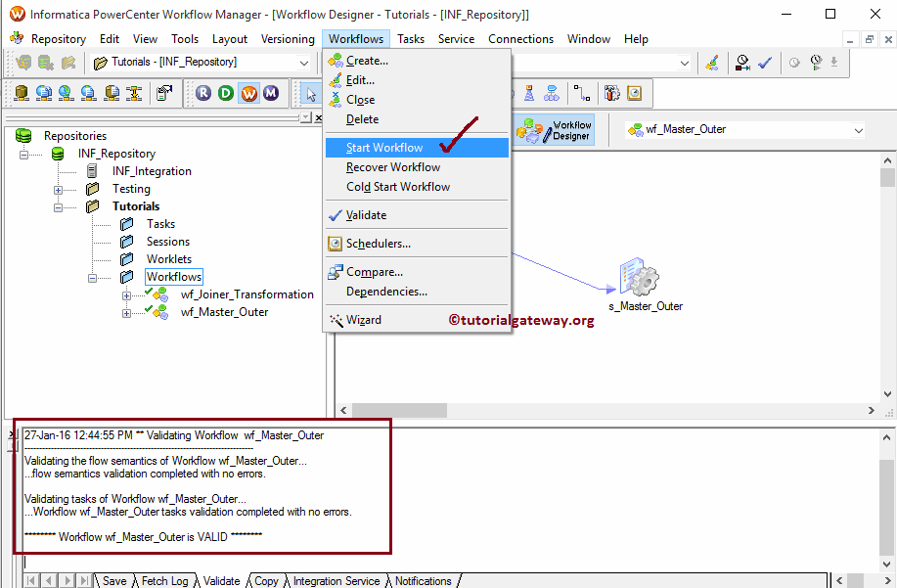Click the workspace vertical scroll down arrow
The height and width of the screenshot is (588, 897).
[x=887, y=394]
